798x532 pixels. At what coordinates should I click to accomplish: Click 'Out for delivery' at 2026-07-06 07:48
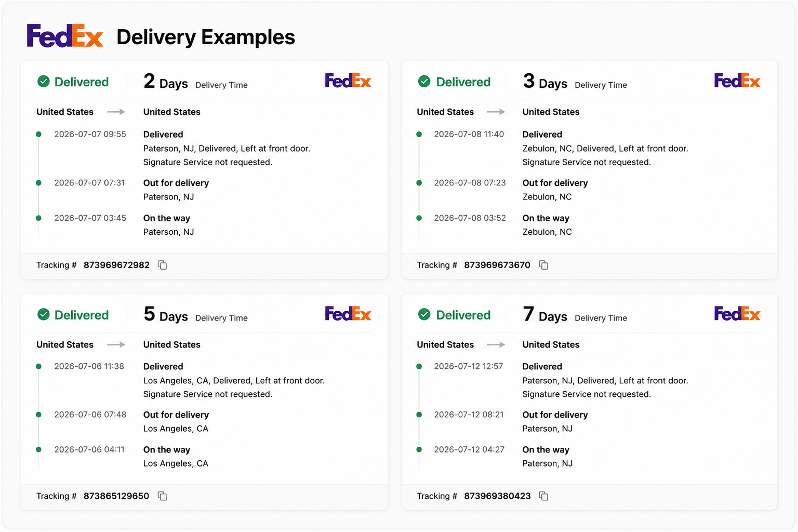coord(176,415)
